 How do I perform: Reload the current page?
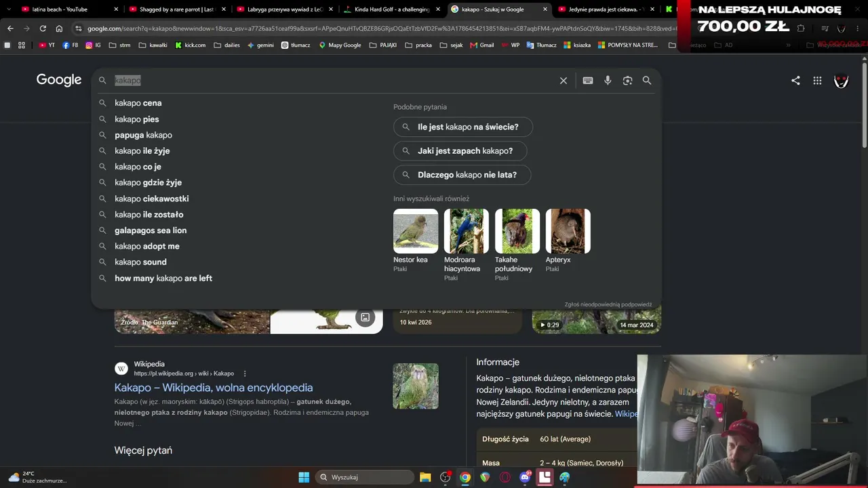click(x=43, y=28)
